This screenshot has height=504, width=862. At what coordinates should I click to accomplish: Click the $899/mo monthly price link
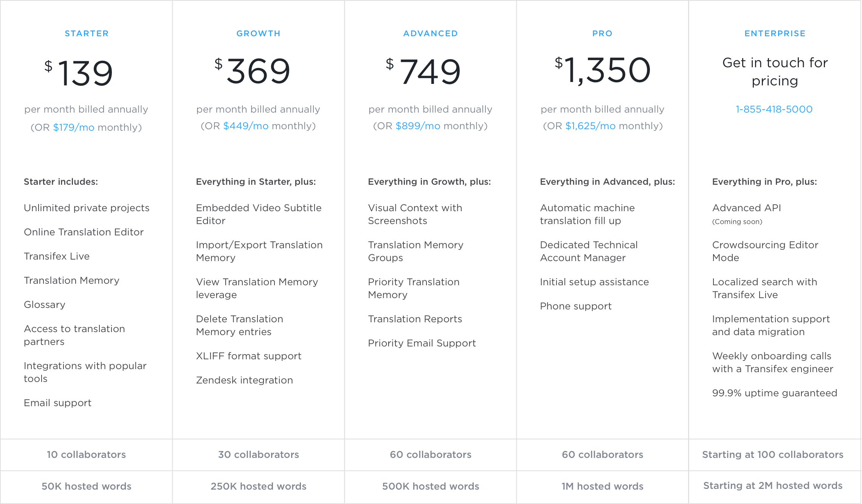pyautogui.click(x=418, y=126)
